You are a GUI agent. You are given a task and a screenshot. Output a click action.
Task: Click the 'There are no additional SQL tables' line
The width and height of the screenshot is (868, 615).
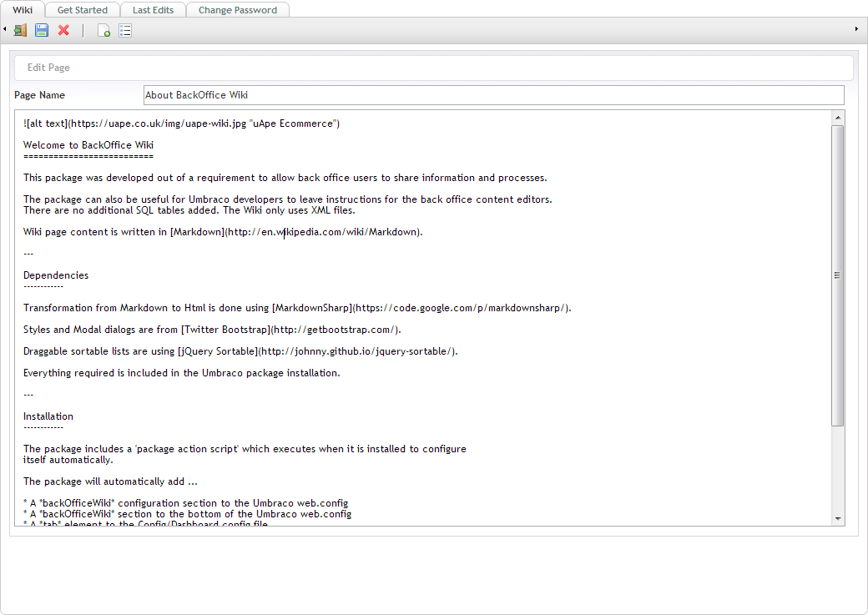coord(189,210)
